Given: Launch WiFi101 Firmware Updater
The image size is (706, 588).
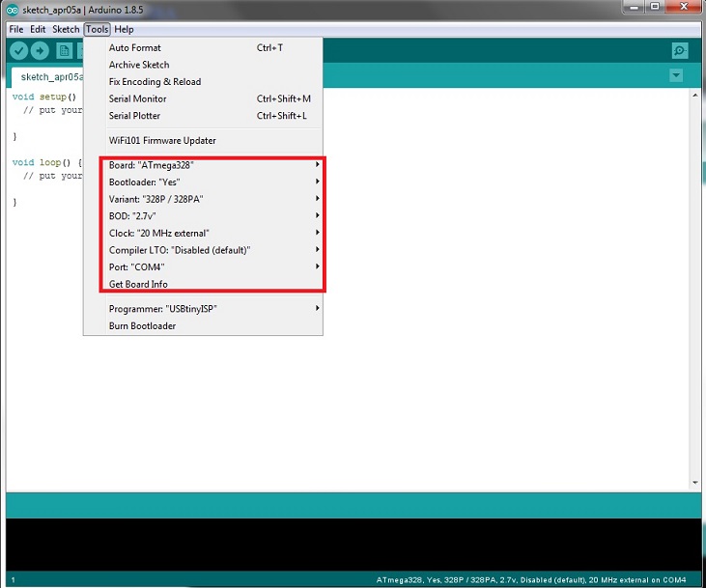Looking at the screenshot, I should click(203, 140).
